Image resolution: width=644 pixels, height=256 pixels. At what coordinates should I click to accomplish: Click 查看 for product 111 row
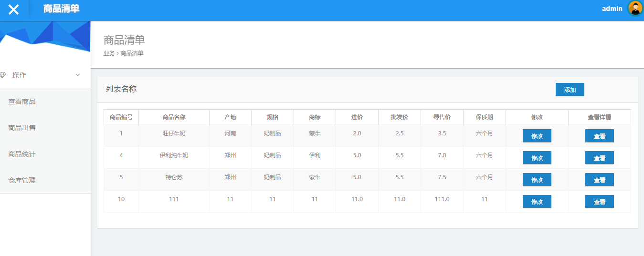click(600, 202)
